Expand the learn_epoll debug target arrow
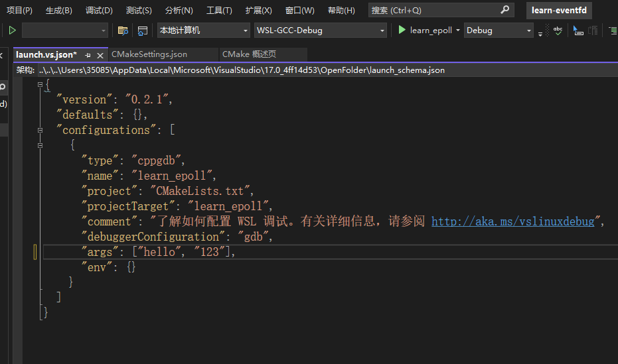This screenshot has width=618, height=364. 457,30
